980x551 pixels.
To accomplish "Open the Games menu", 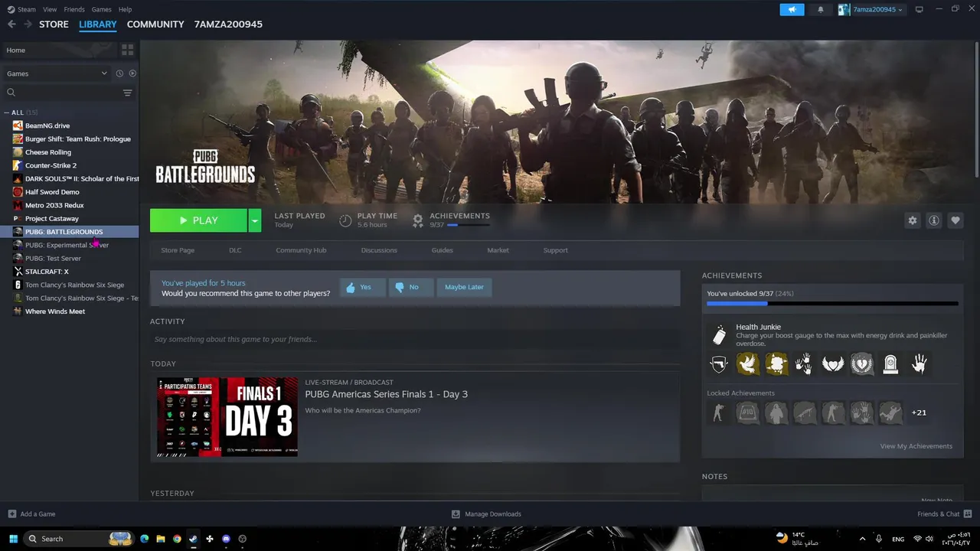I will pos(101,9).
